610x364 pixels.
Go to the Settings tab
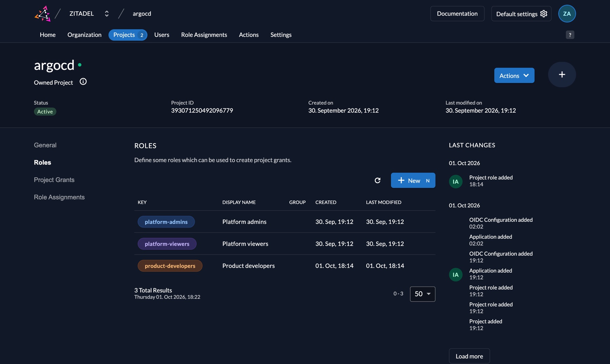(281, 35)
